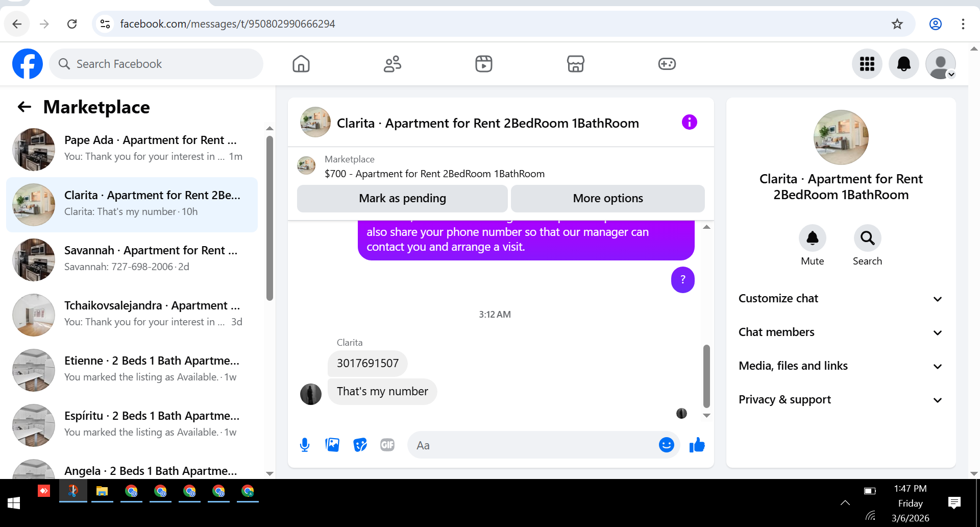Open the Facebook logo home link

point(28,64)
